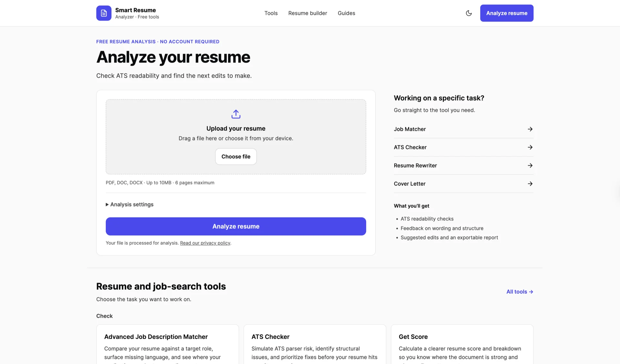Viewport: 620px width, 364px height.
Task: Click the arrow next to Job Matcher
Action: pos(530,129)
